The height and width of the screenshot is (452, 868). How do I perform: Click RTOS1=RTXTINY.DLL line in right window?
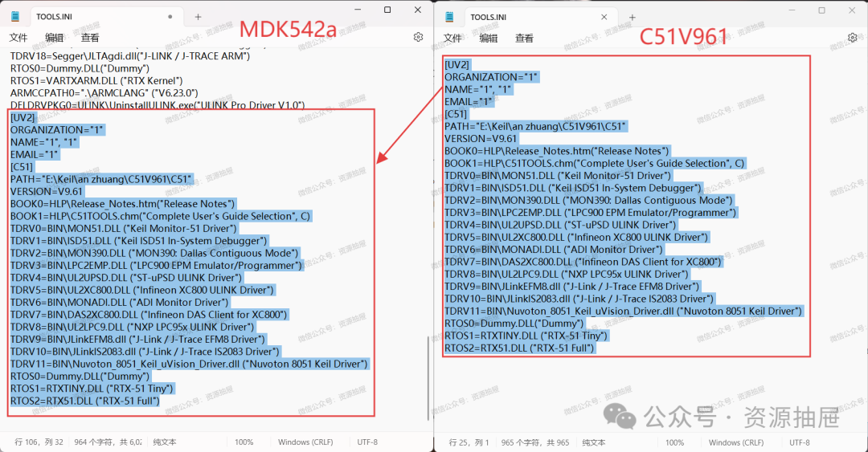526,336
